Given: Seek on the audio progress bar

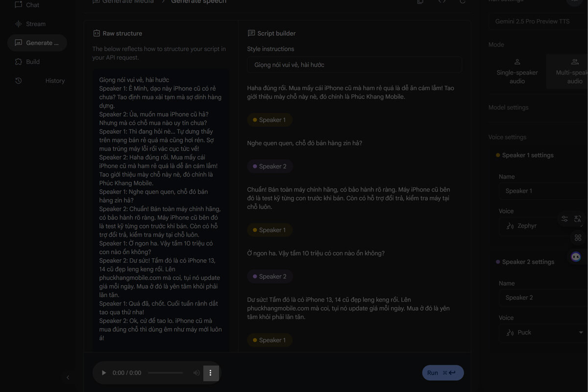Looking at the screenshot, I should point(166,373).
